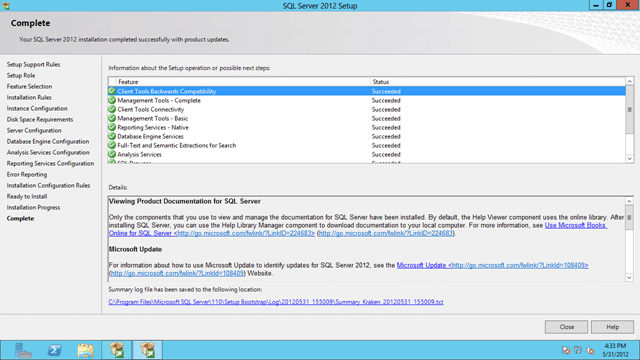Click the Help button
The height and width of the screenshot is (360, 640).
click(613, 327)
